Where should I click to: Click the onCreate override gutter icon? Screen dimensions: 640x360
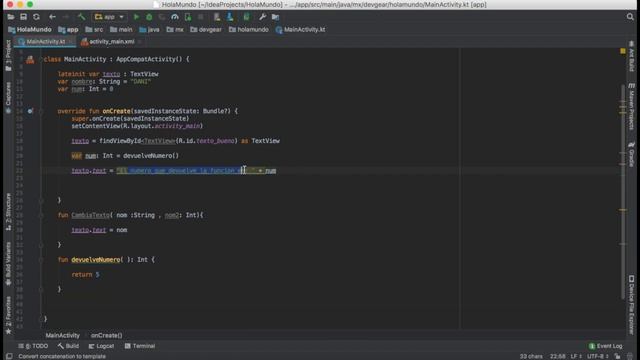pos(30,111)
